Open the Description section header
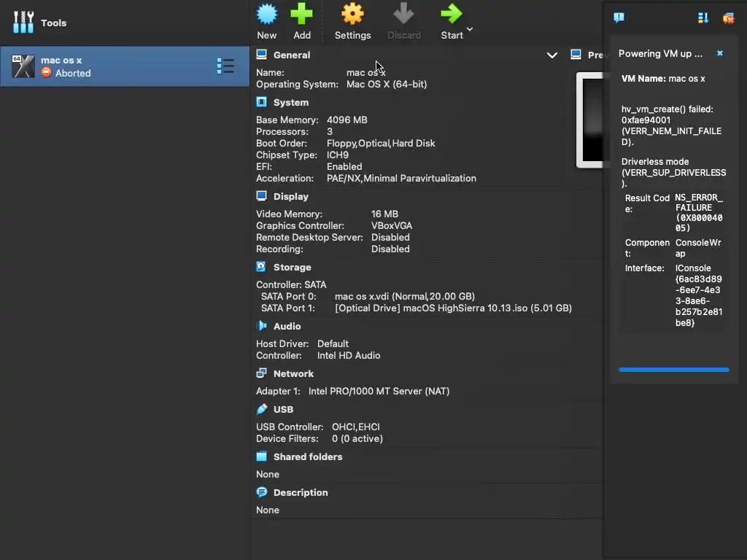 click(301, 492)
